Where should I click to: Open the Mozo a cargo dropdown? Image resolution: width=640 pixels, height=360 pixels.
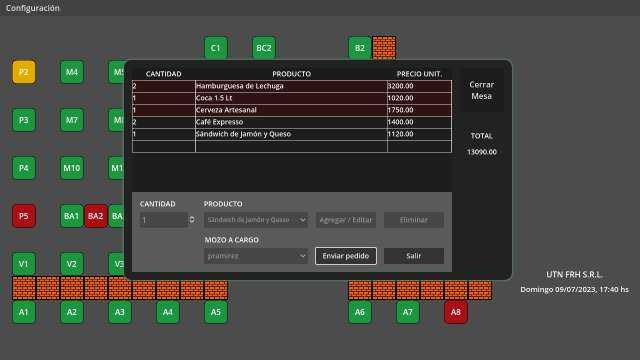[256, 256]
